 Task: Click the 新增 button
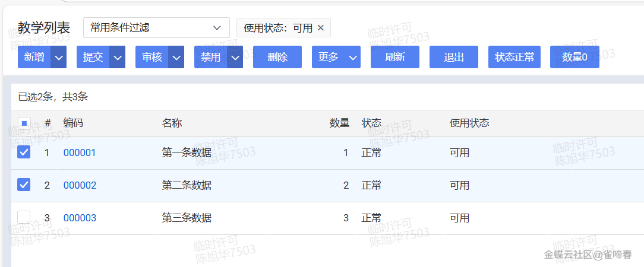click(x=34, y=57)
